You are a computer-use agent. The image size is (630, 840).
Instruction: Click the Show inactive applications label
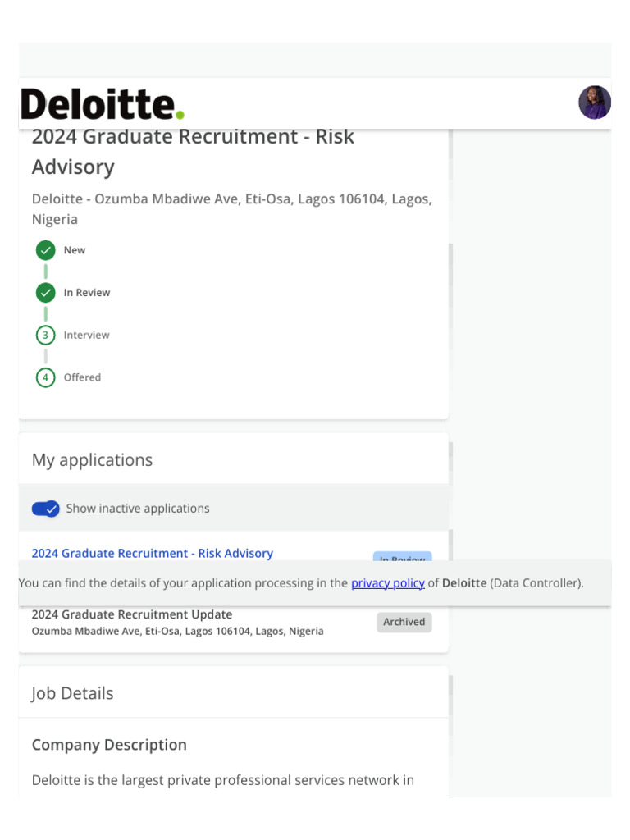(138, 509)
